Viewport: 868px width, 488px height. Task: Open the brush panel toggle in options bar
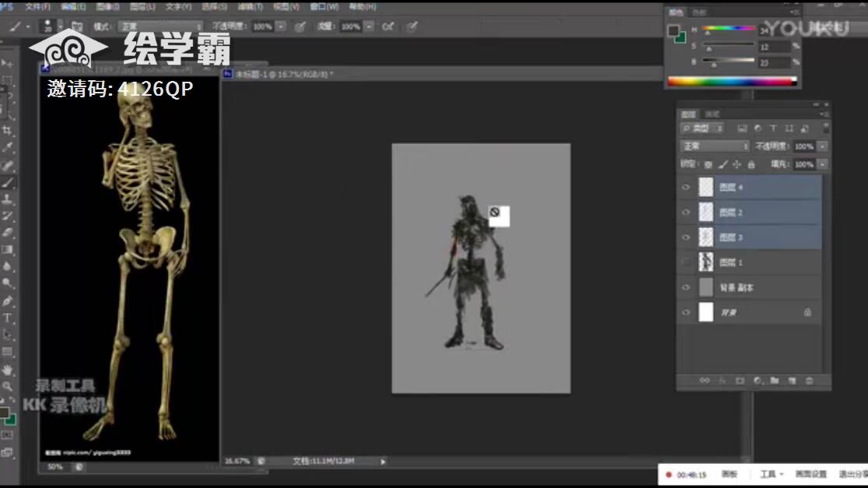[77, 26]
